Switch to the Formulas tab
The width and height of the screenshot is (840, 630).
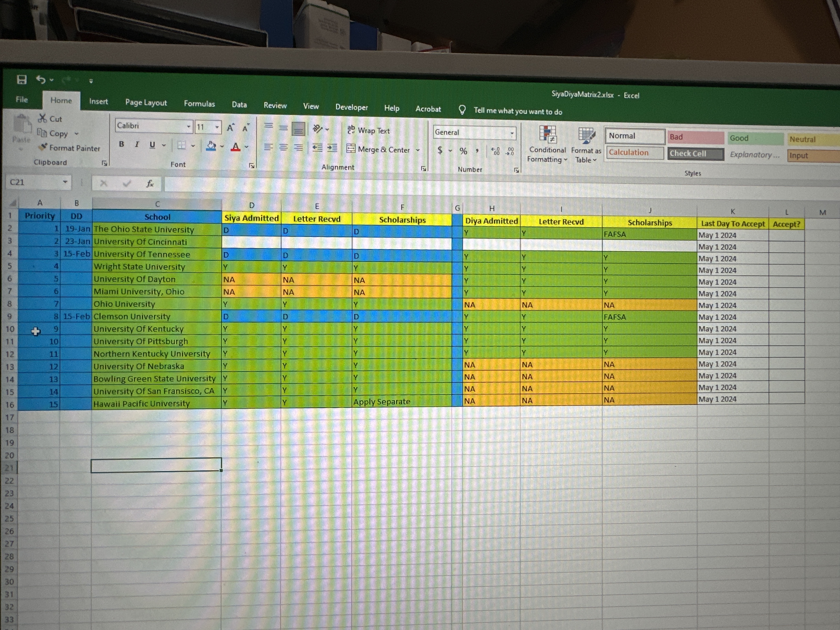(199, 104)
